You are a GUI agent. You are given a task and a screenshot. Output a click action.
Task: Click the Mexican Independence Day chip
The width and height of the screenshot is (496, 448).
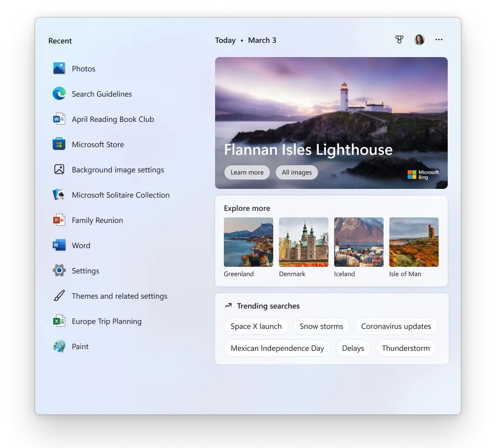coord(277,348)
